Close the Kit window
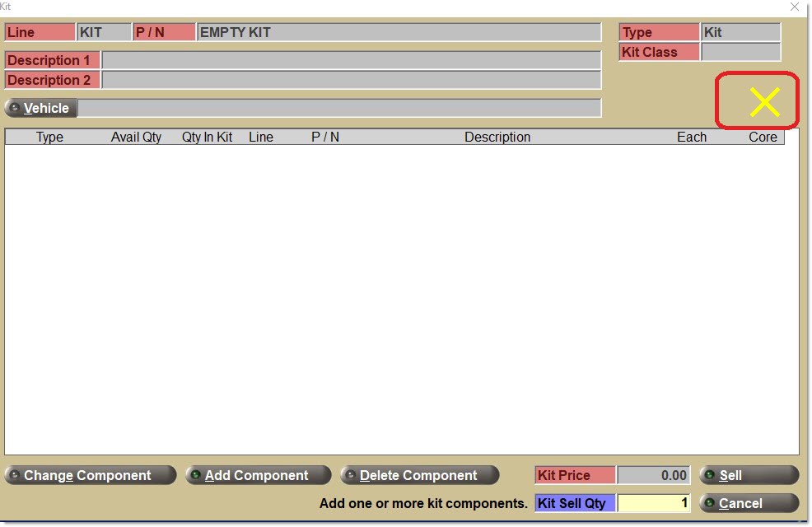 794,7
